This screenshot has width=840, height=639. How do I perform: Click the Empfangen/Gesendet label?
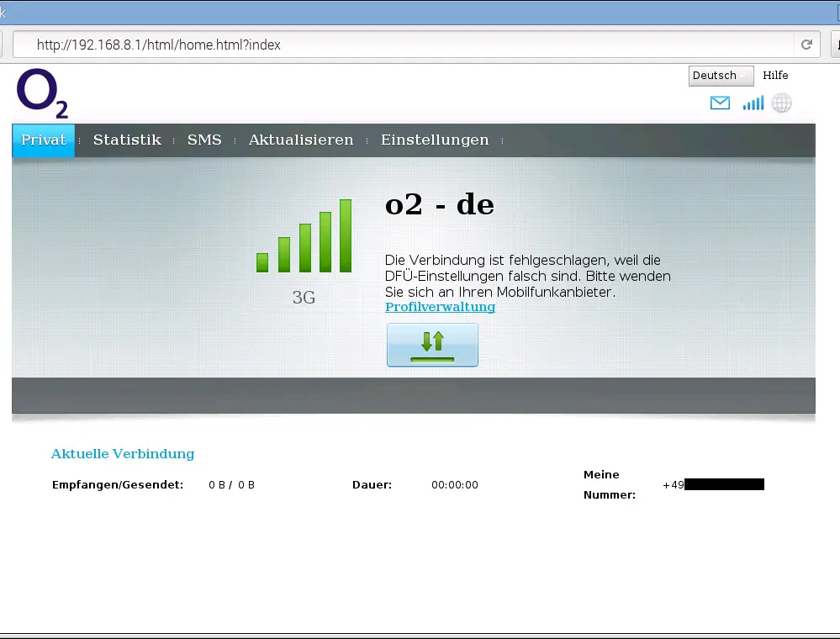118,485
